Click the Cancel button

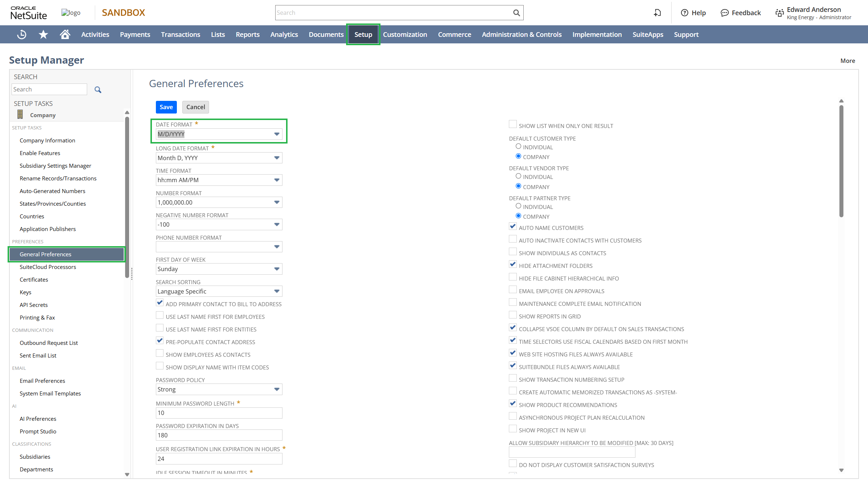coord(196,107)
